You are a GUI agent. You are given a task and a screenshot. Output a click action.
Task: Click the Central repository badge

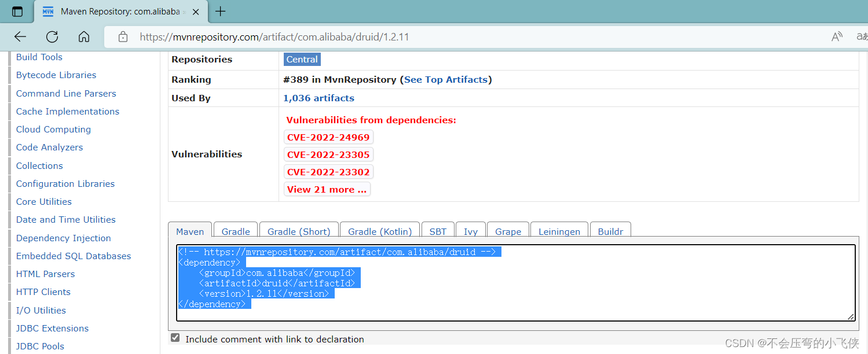[302, 59]
